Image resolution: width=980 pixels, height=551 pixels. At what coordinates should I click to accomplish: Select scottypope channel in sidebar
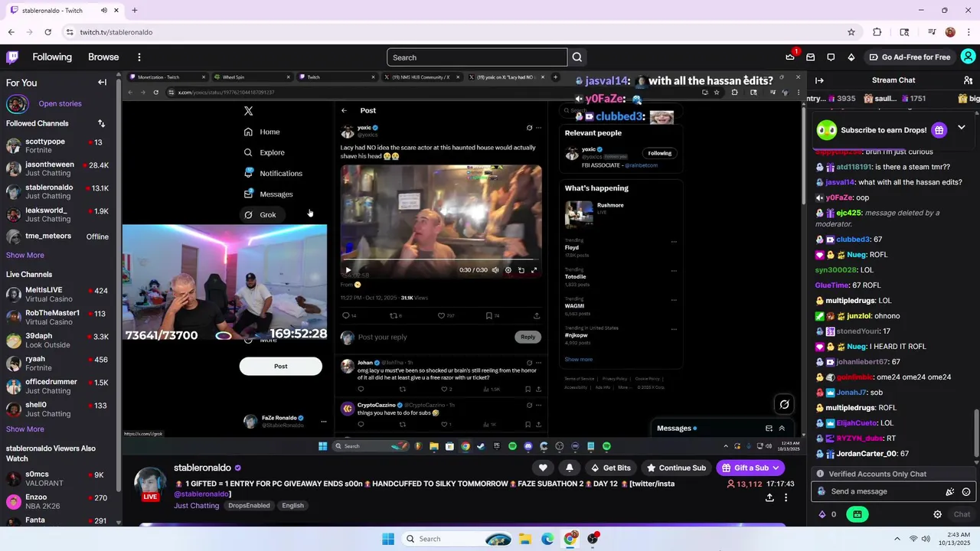click(x=58, y=146)
